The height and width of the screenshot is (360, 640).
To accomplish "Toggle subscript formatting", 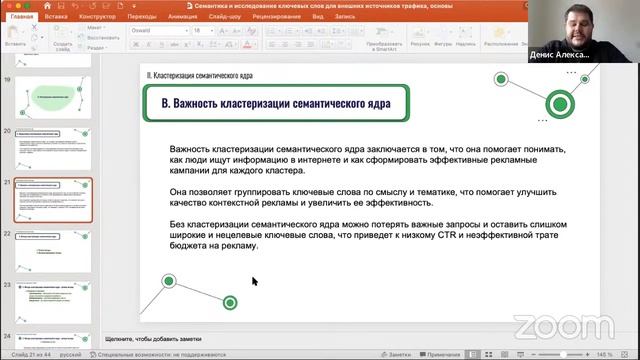I will coord(200,44).
